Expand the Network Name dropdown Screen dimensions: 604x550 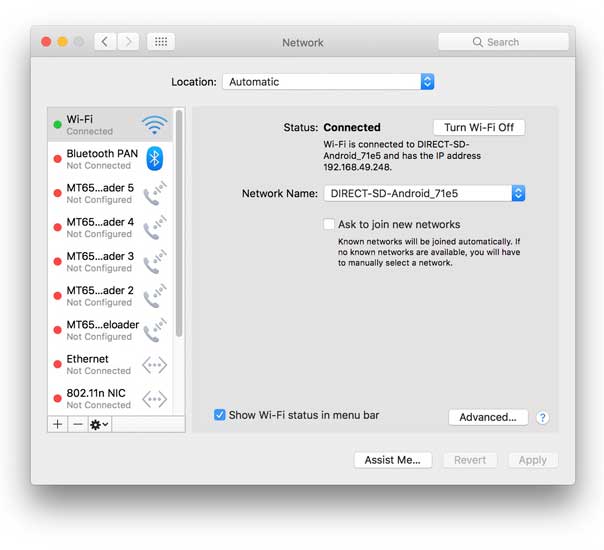pos(424,193)
